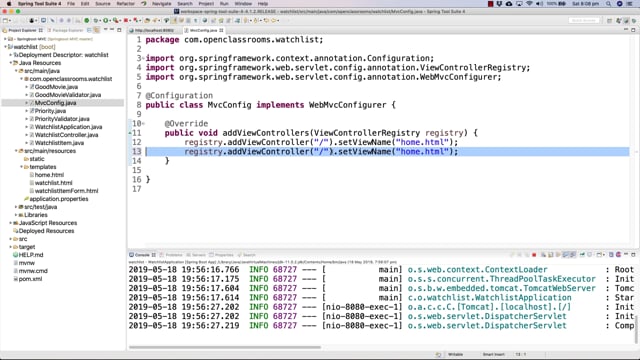Expand the target folder

click(11, 247)
